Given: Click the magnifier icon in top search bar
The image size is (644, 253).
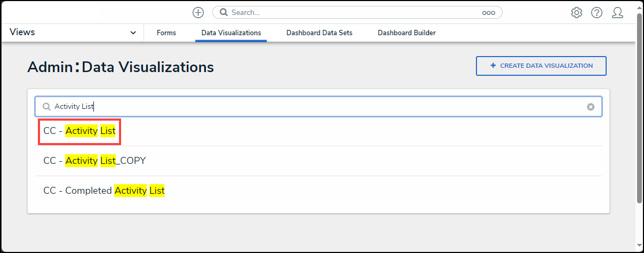Looking at the screenshot, I should tap(224, 12).
